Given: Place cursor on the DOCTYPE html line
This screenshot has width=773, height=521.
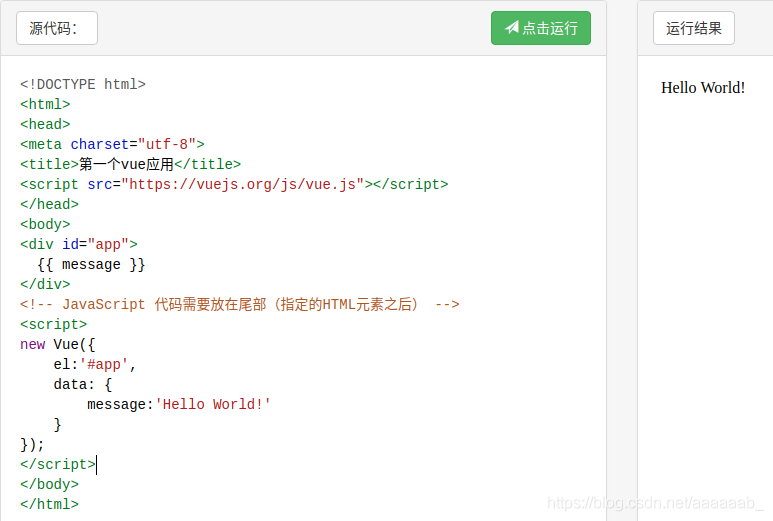Looking at the screenshot, I should click(x=83, y=84).
